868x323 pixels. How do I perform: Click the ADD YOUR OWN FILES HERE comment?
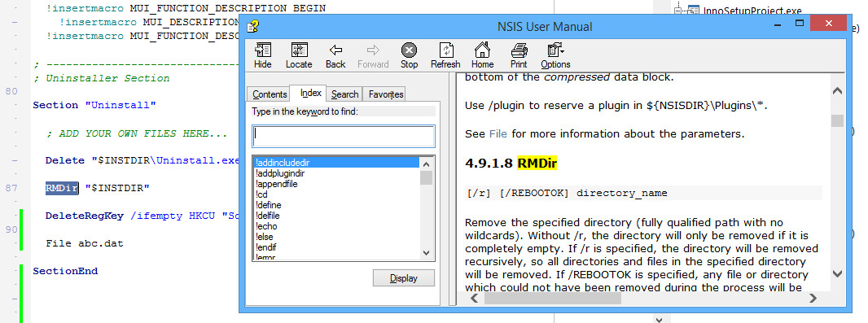(x=137, y=133)
